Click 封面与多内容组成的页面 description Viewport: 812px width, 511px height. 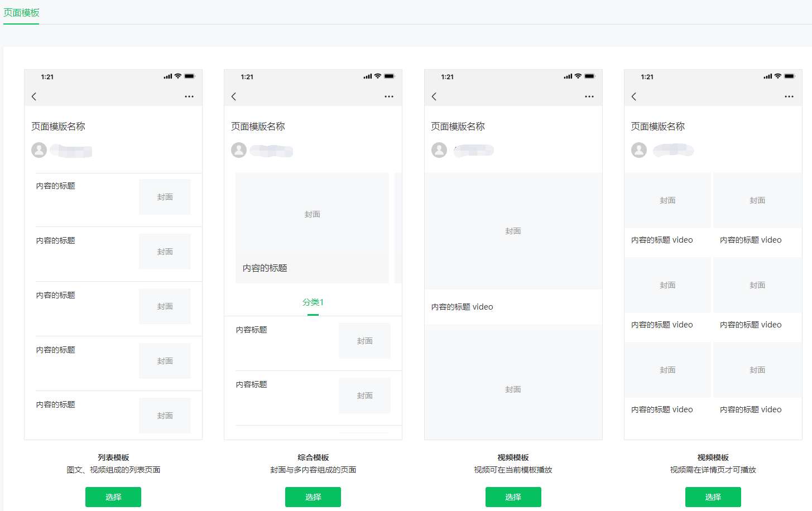[x=313, y=470]
